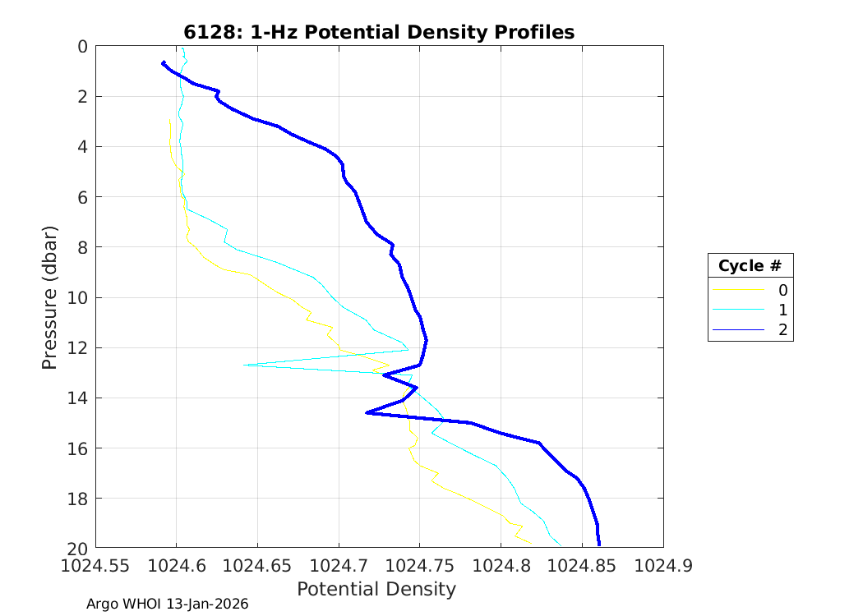Click legend label "0" in the Cycle legend
863x616 pixels.
pos(782,290)
